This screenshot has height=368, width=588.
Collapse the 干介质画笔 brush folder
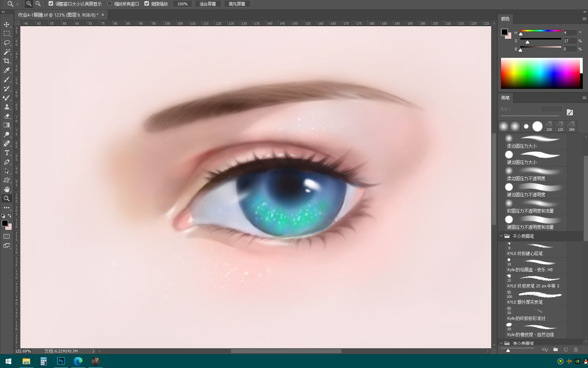point(501,236)
